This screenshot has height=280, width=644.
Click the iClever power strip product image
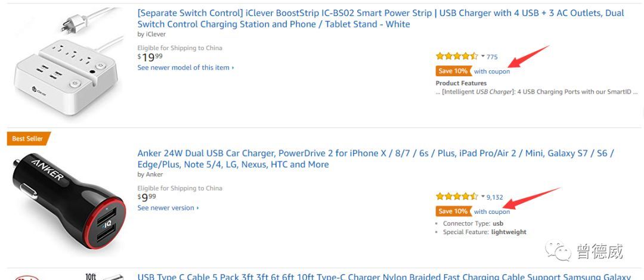(x=69, y=61)
